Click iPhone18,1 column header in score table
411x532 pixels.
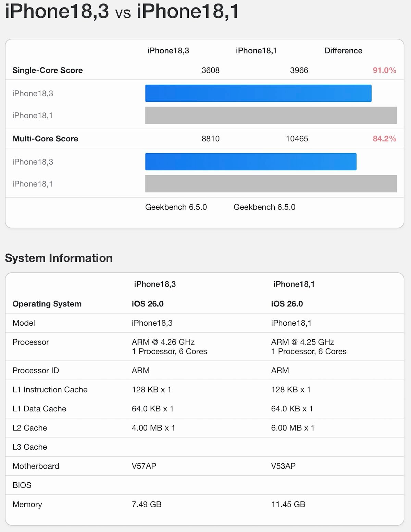[x=257, y=51]
